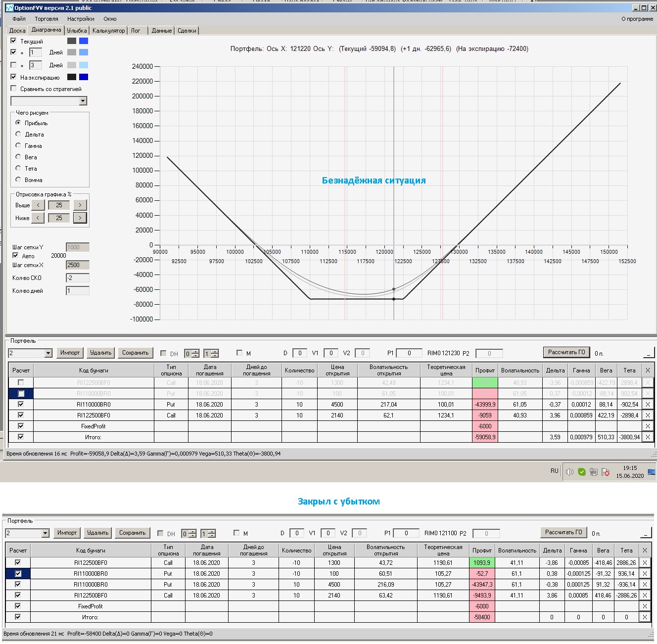657x644 pixels.
Task: Toggle the Авто grid step checkbox
Action: tap(15, 256)
